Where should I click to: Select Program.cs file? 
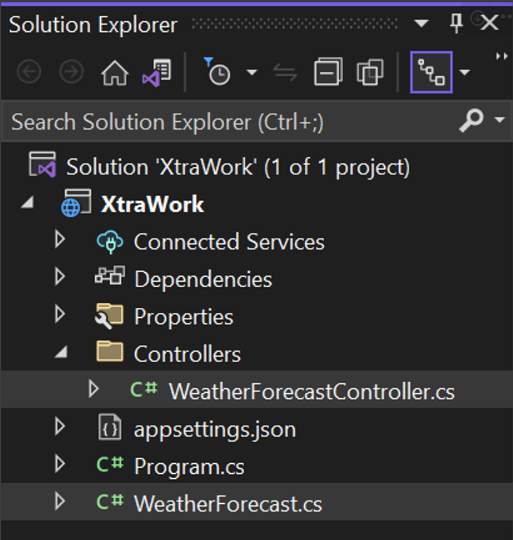[189, 467]
